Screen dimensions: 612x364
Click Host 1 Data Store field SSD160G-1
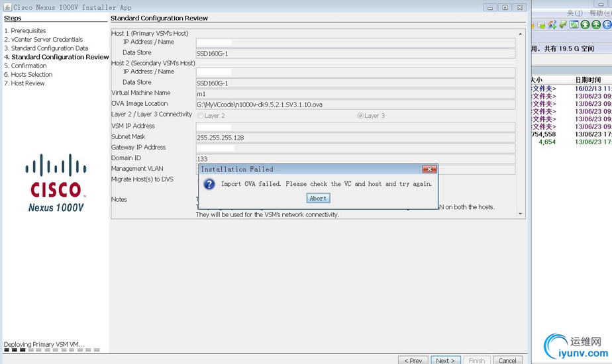(x=355, y=54)
